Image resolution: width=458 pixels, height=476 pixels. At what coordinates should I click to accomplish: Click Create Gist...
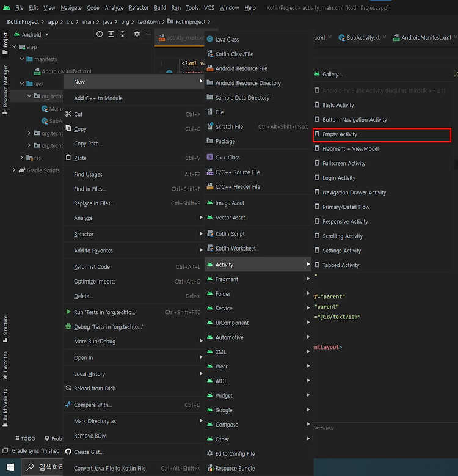(134, 452)
